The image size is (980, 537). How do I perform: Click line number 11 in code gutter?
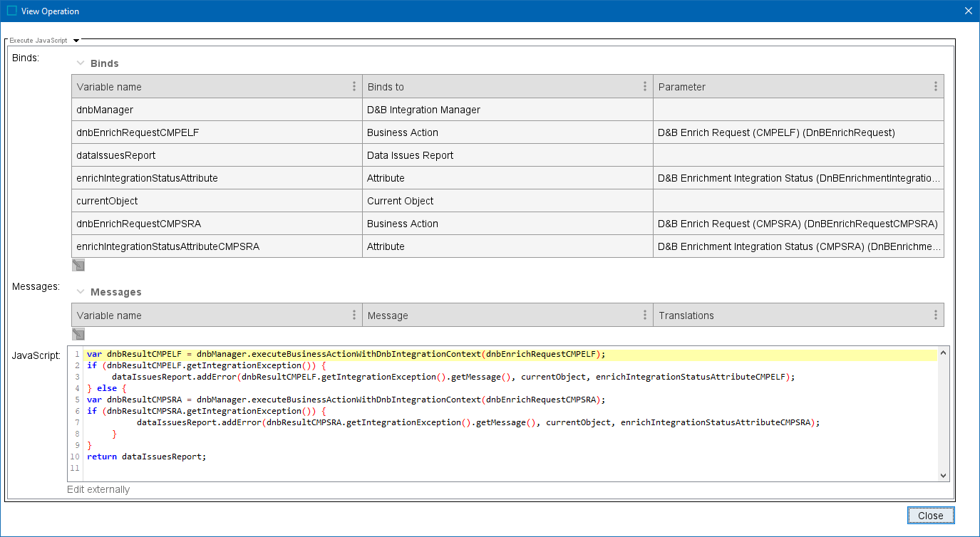[75, 468]
